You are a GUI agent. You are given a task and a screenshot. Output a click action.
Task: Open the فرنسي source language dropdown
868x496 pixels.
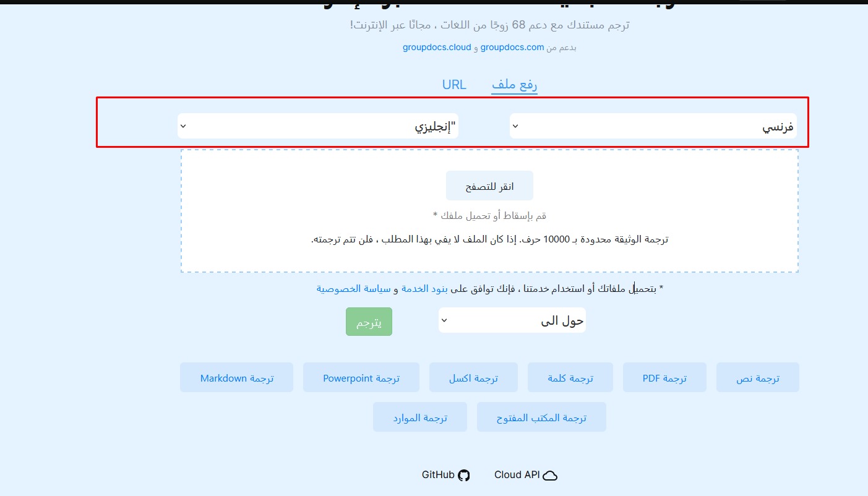pyautogui.click(x=653, y=126)
